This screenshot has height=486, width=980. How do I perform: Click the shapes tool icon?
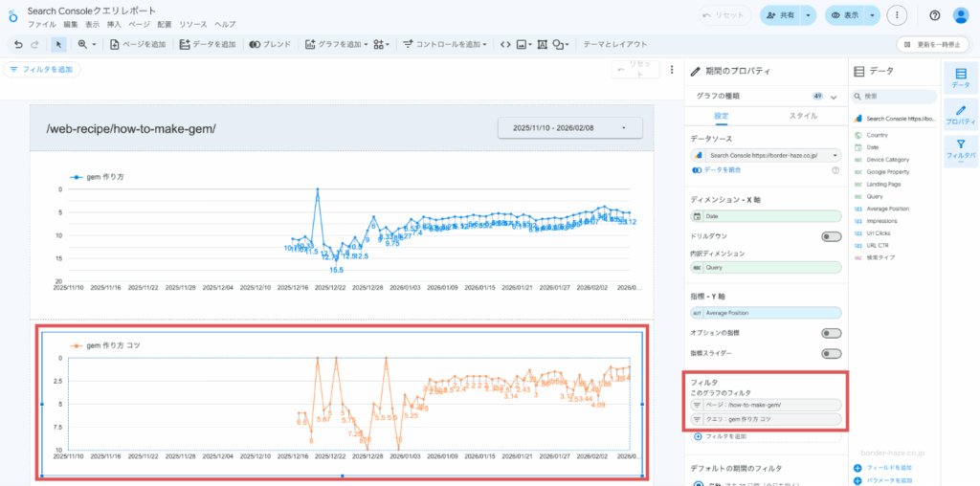(x=558, y=44)
